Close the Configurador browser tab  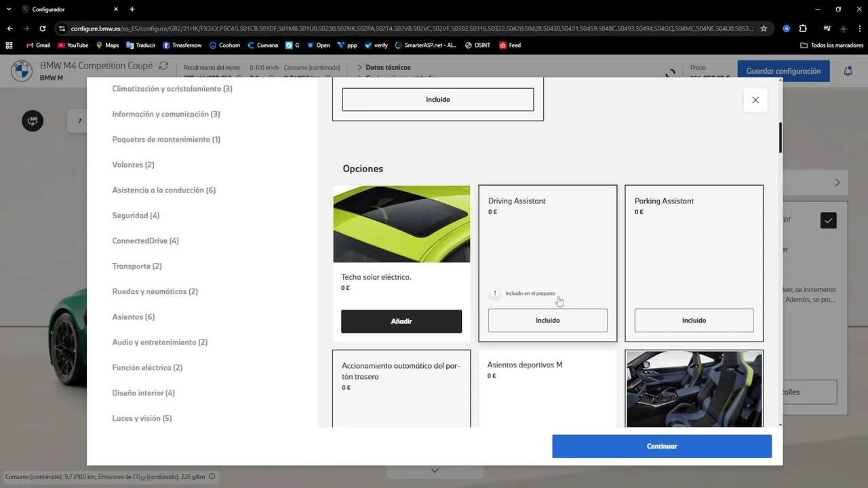pyautogui.click(x=116, y=9)
